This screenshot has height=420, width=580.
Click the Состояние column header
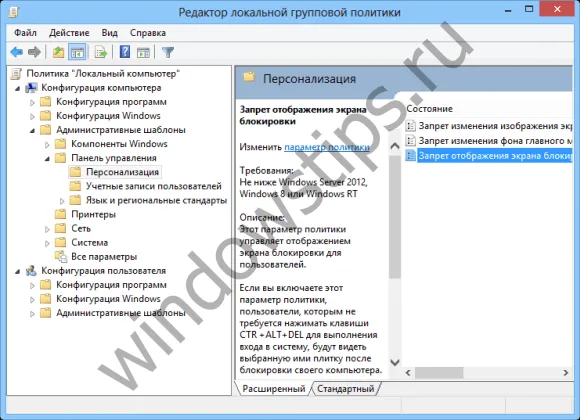[x=429, y=109]
